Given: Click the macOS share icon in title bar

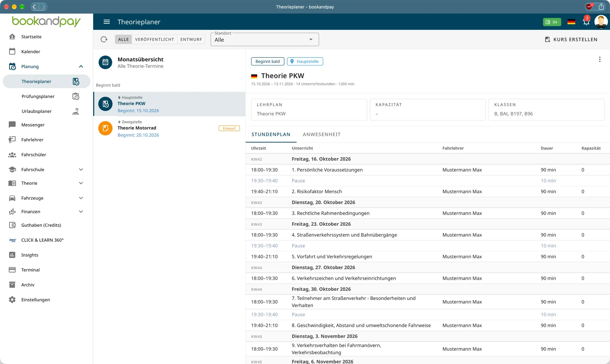Looking at the screenshot, I should (601, 7).
